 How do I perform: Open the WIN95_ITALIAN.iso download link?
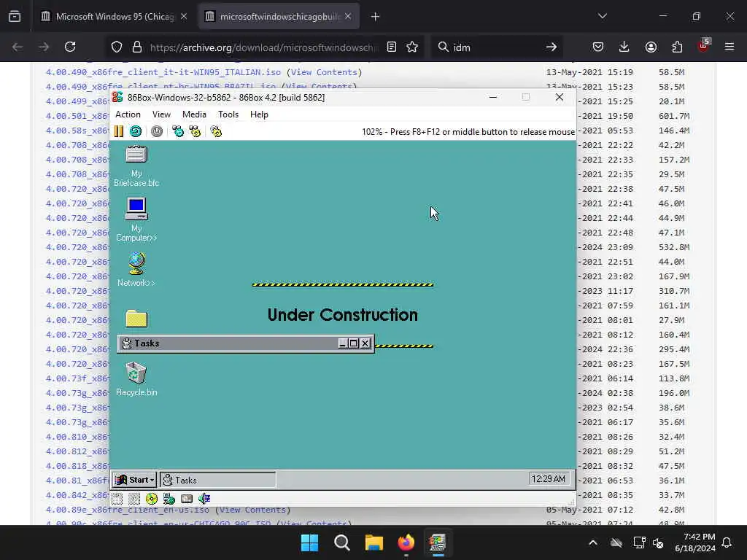click(x=163, y=72)
